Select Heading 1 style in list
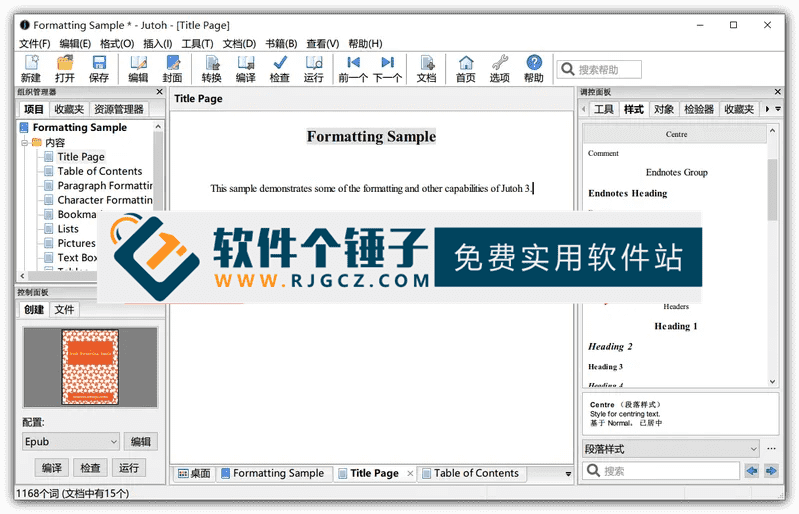The height and width of the screenshot is (514, 799). pos(676,326)
